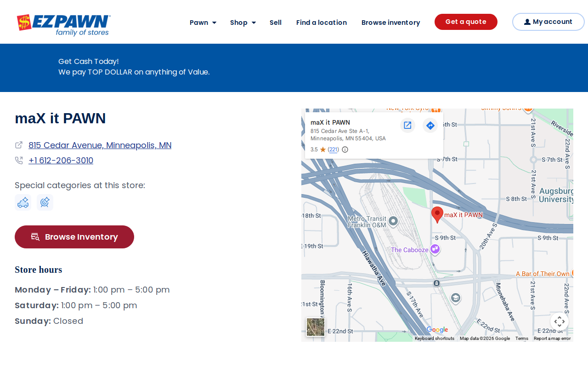This screenshot has height=368, width=588.
Task: Select the vehicle special category icon
Action: point(23,202)
